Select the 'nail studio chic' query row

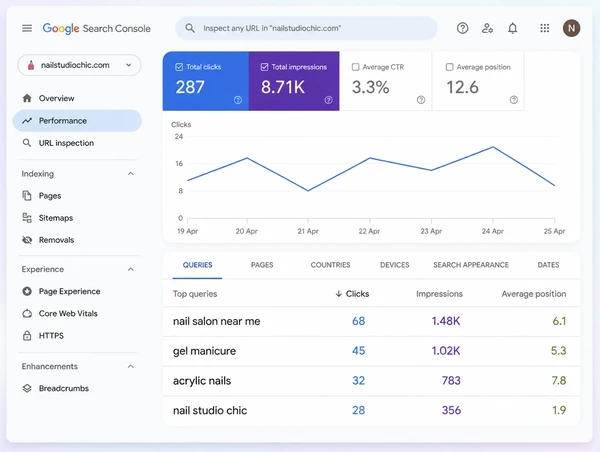coord(371,410)
